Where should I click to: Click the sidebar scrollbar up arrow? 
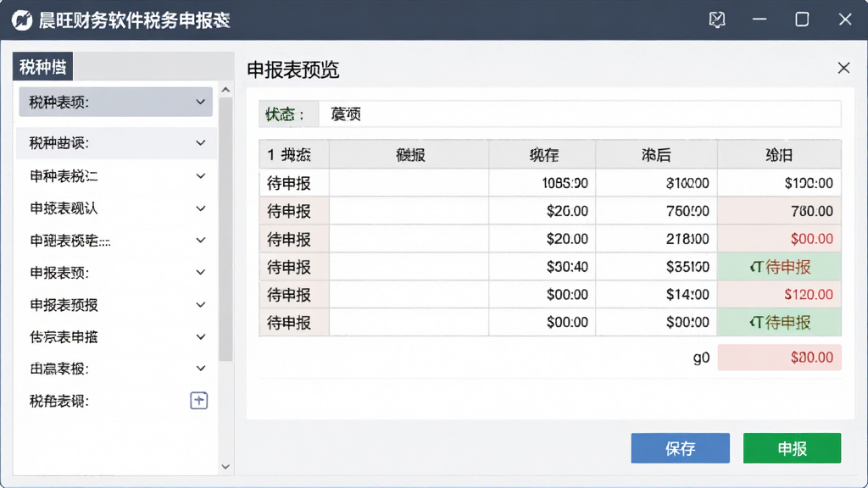point(225,90)
